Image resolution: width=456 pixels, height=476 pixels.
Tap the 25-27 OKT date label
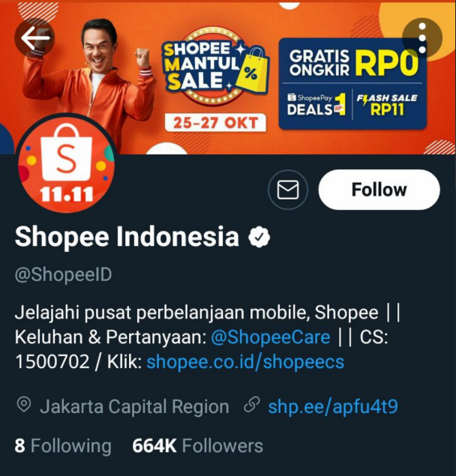pyautogui.click(x=215, y=123)
